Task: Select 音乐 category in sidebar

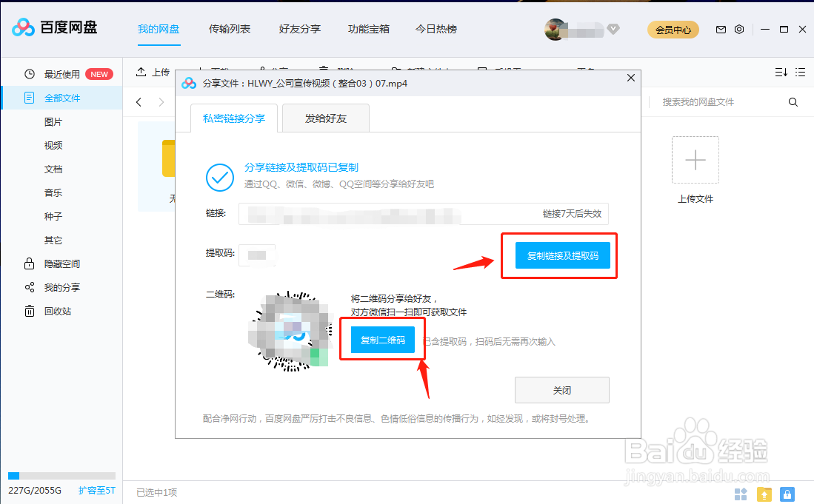Action: click(x=53, y=193)
